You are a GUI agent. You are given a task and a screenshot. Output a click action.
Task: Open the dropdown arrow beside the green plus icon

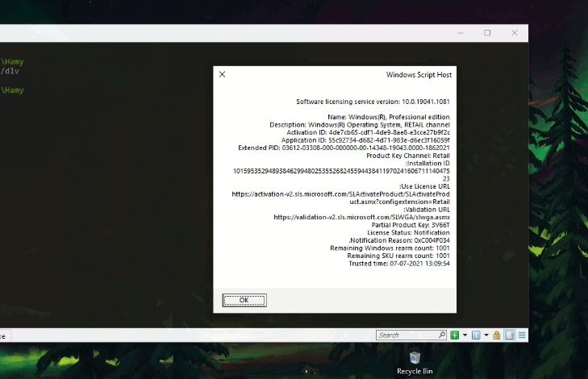(465, 335)
